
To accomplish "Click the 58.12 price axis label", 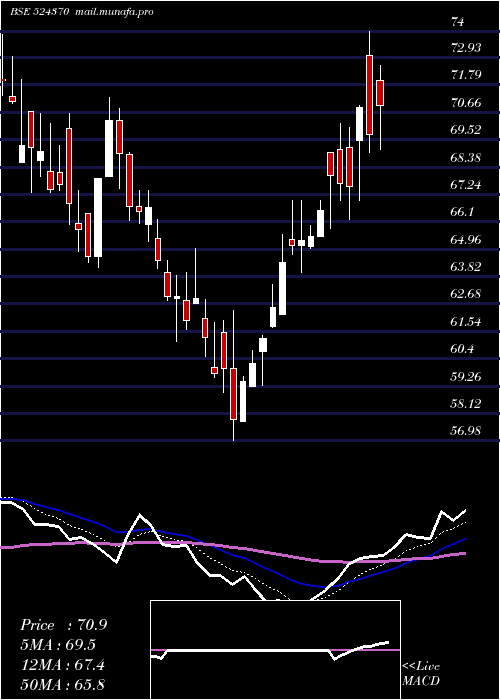I will [x=466, y=404].
